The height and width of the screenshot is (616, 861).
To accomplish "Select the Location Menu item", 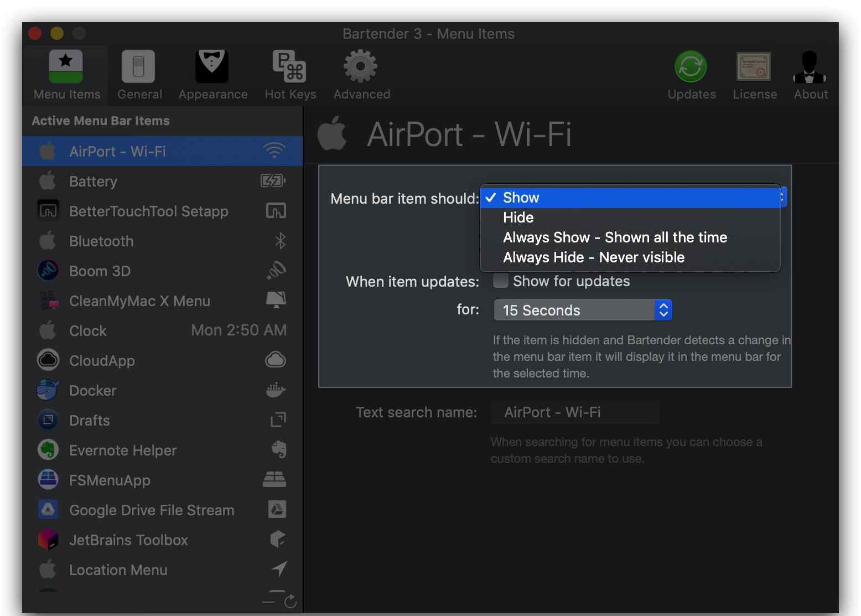I will 162,570.
